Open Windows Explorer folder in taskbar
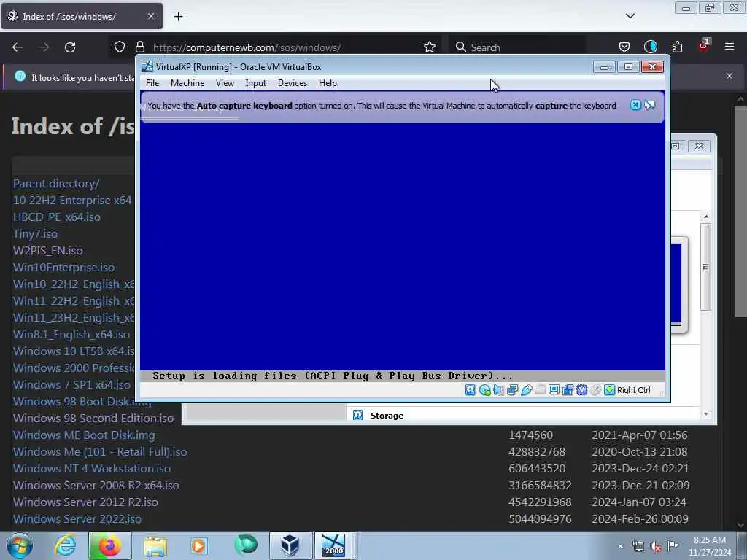Screen dimensions: 747x560 point(155,545)
